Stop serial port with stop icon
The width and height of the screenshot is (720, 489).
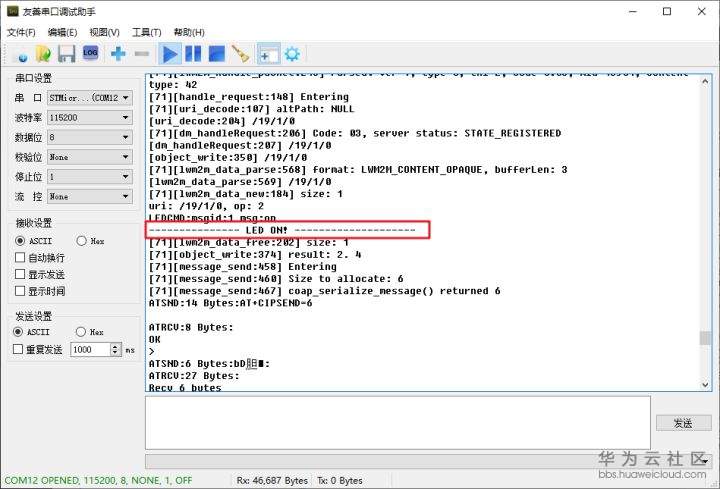[217, 54]
